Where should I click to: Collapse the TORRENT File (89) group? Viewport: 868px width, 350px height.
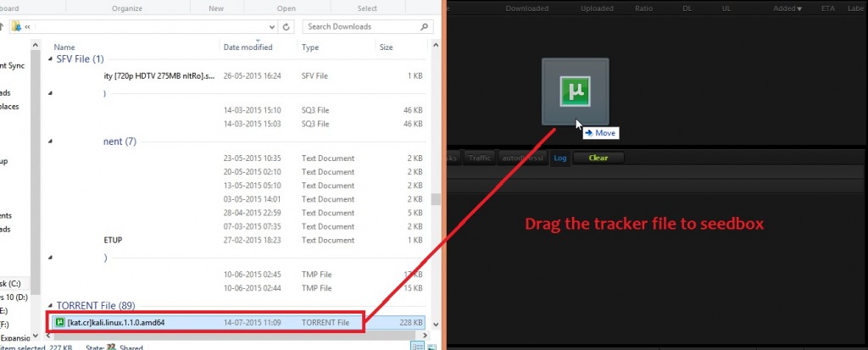(50, 306)
